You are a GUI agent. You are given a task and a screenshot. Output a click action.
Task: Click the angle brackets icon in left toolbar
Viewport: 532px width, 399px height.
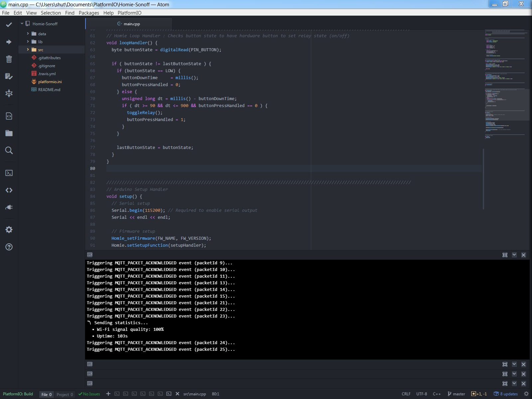point(9,190)
